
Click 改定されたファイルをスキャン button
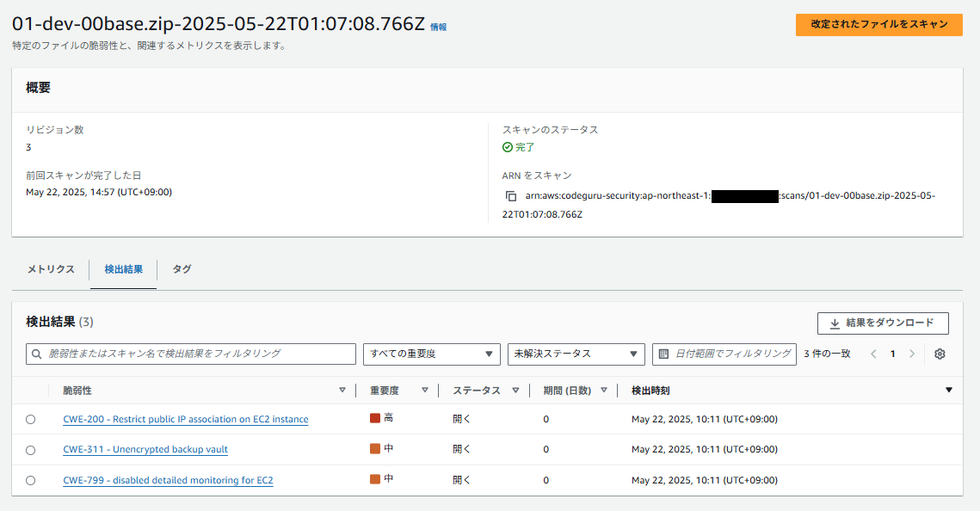878,24
